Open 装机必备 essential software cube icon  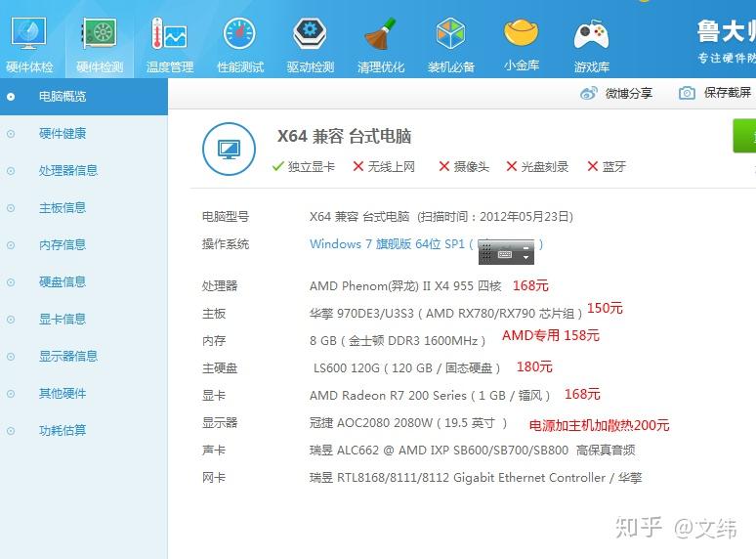pyautogui.click(x=451, y=34)
